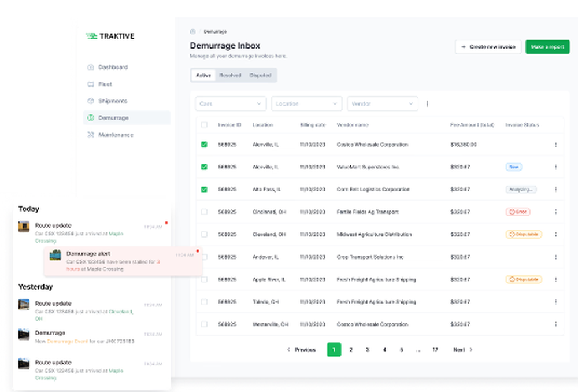Follow the Demurrage Event link in notifications
578x392 pixels.
pos(68,341)
